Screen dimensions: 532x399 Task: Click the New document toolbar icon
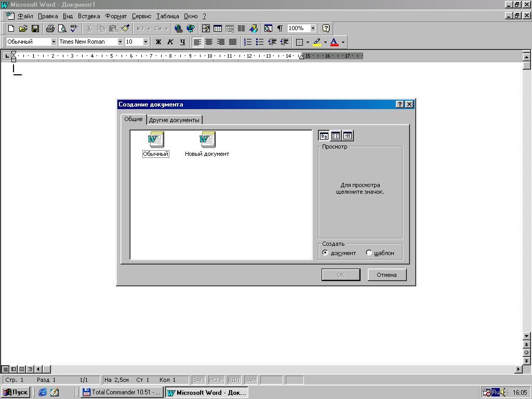click(x=11, y=29)
